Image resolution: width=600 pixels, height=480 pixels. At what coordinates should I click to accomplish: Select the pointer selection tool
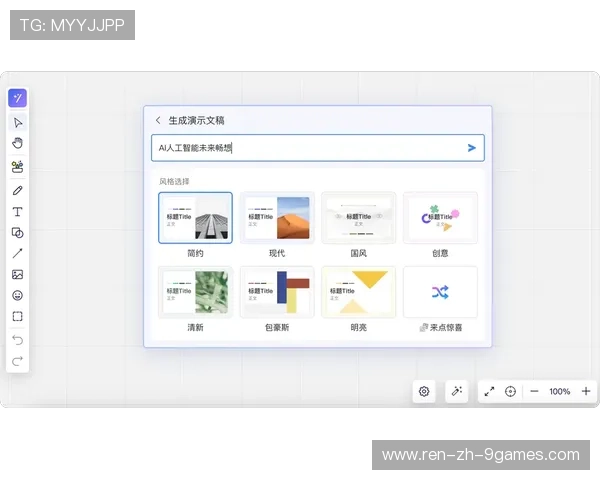18,122
